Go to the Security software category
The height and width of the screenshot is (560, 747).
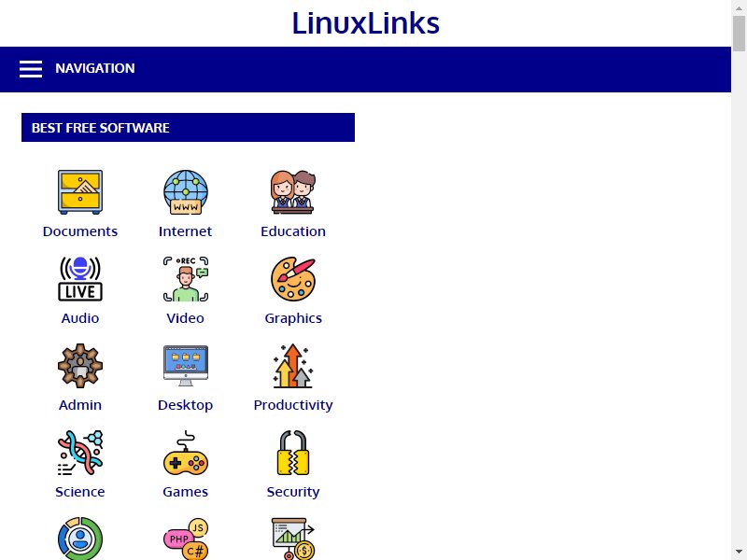[x=293, y=492]
